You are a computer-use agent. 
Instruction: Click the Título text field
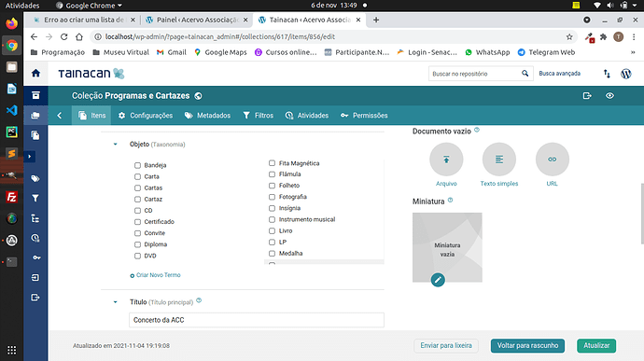(x=257, y=320)
